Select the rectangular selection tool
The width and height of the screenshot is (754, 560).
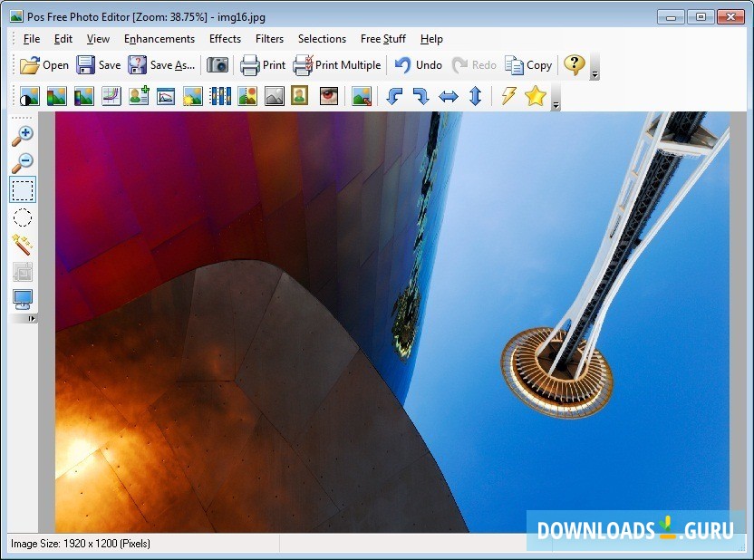(x=23, y=190)
